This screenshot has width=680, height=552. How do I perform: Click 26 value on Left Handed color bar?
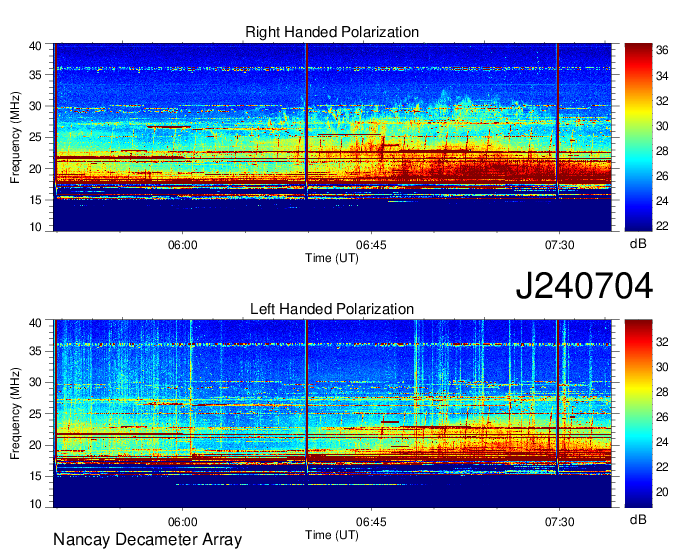tap(662, 417)
